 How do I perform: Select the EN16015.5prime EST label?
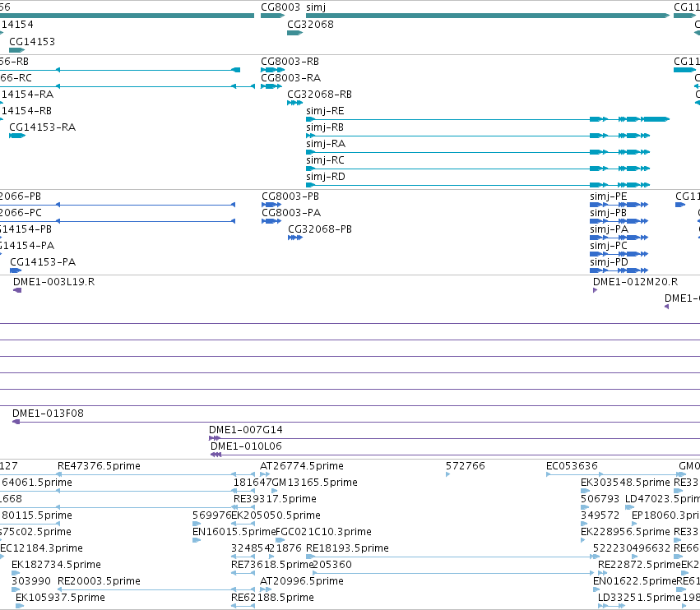pyautogui.click(x=234, y=533)
